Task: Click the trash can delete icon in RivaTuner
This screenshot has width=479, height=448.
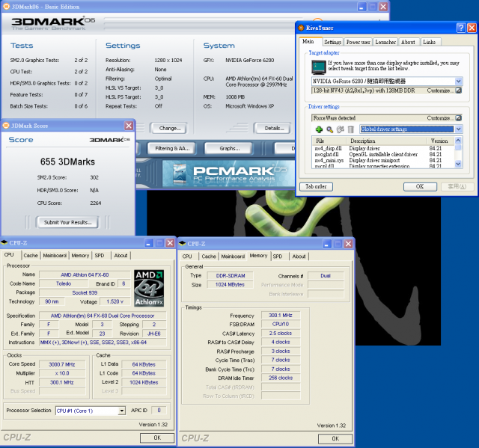Action: click(351, 129)
